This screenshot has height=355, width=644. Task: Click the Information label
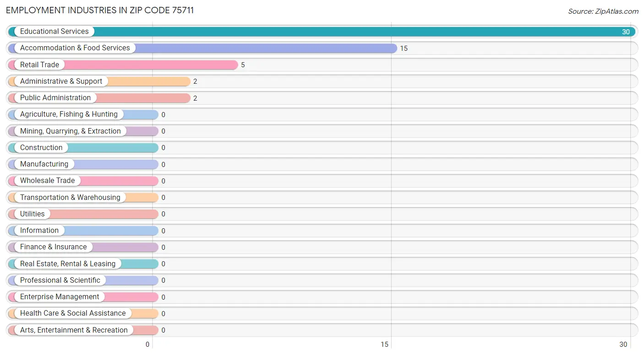39,230
